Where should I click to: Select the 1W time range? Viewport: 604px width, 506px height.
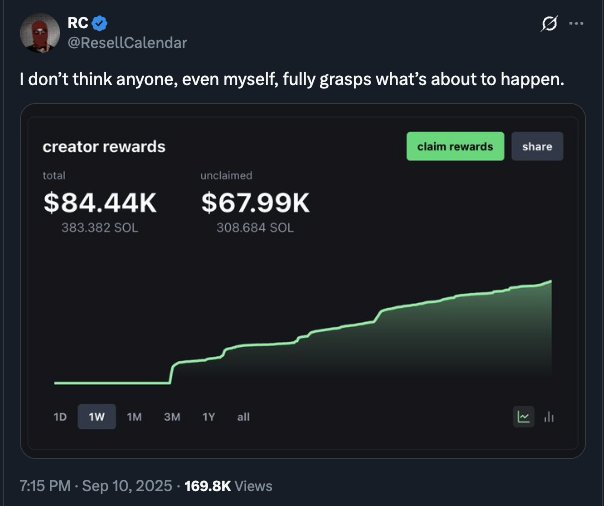(x=96, y=417)
